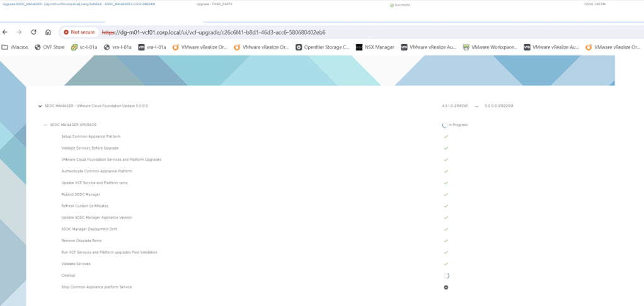Click the pending icon for Stop Common Appliance platform Service
The image size is (644, 306).
446,287
